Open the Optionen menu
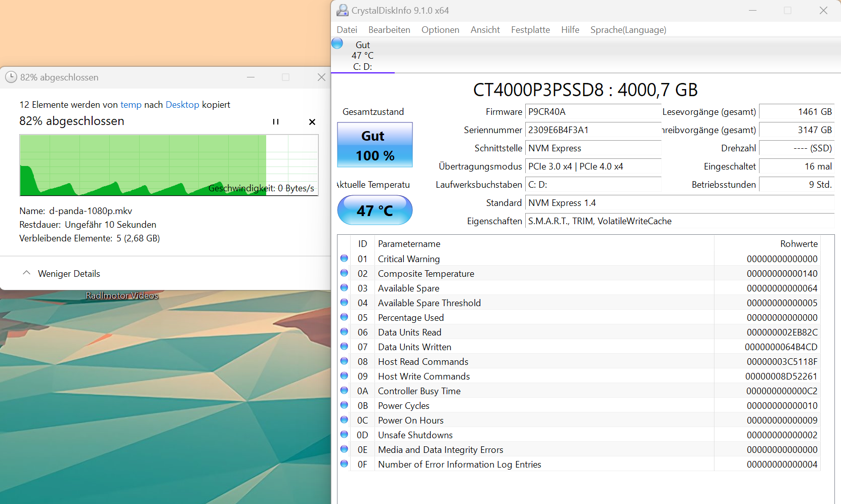Viewport: 841px width, 504px height. 440,30
